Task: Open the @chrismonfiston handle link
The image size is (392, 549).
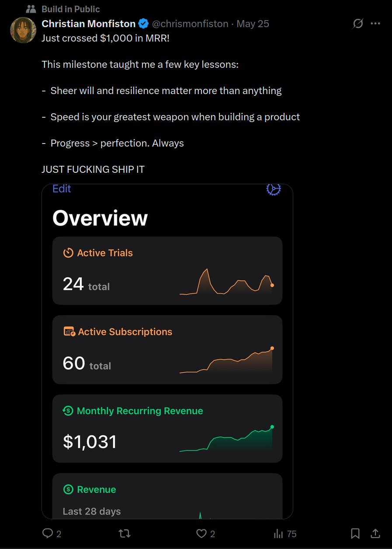Action: click(190, 24)
